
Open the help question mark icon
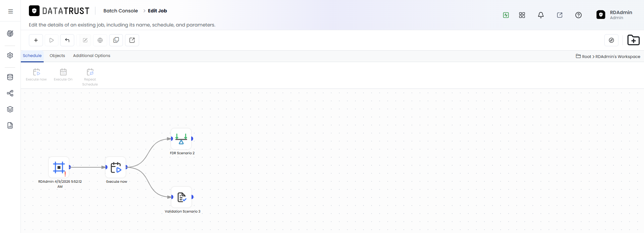(578, 15)
